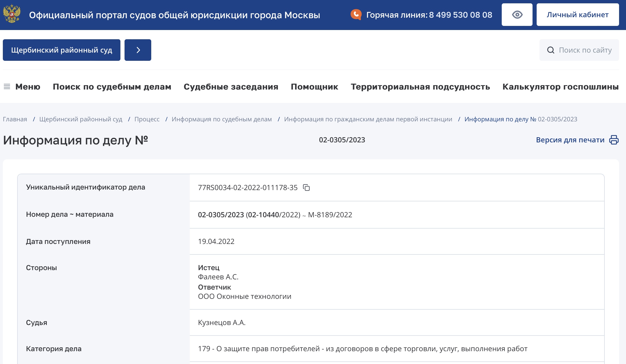The image size is (626, 364).
Task: Click the printer icon for print version
Action: [x=614, y=140]
